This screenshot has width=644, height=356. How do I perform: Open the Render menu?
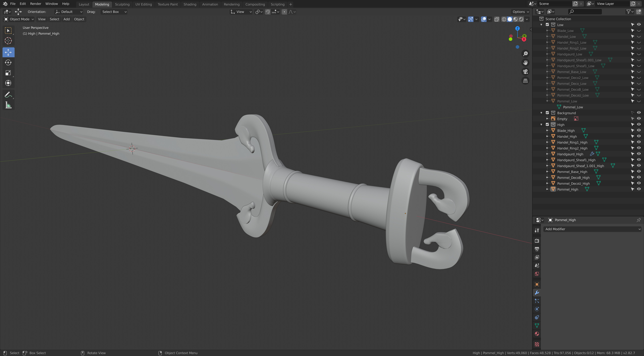click(x=36, y=4)
